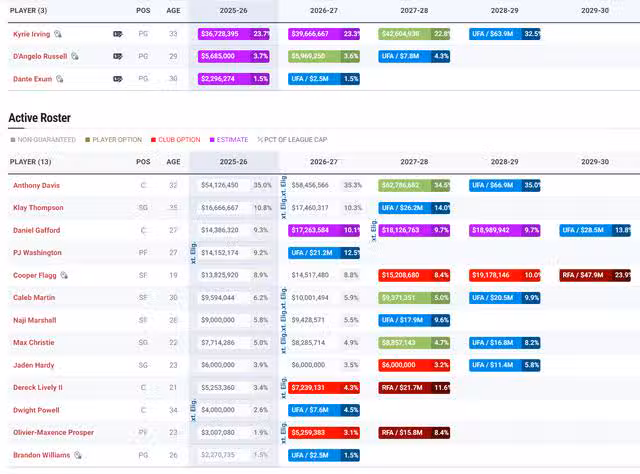Click Naji Marshall's UFA / $17.9M cell

(x=414, y=320)
